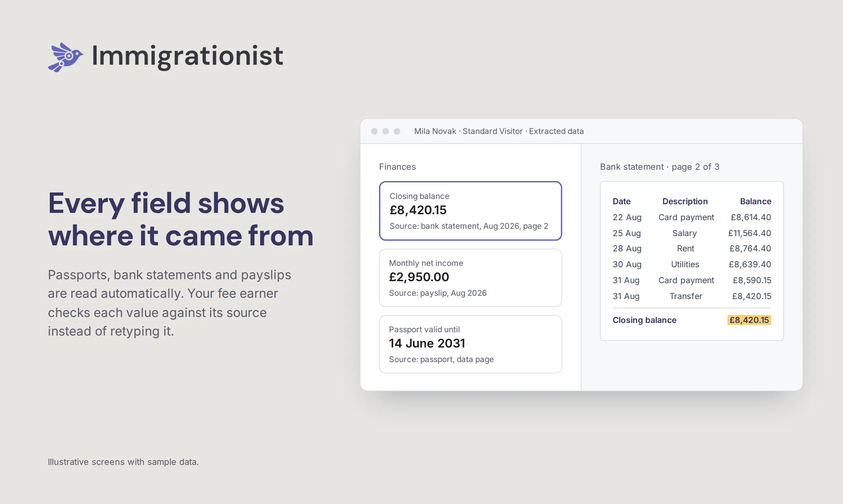Click the £8,764.40 balance cell
The image size is (843, 504).
(750, 249)
